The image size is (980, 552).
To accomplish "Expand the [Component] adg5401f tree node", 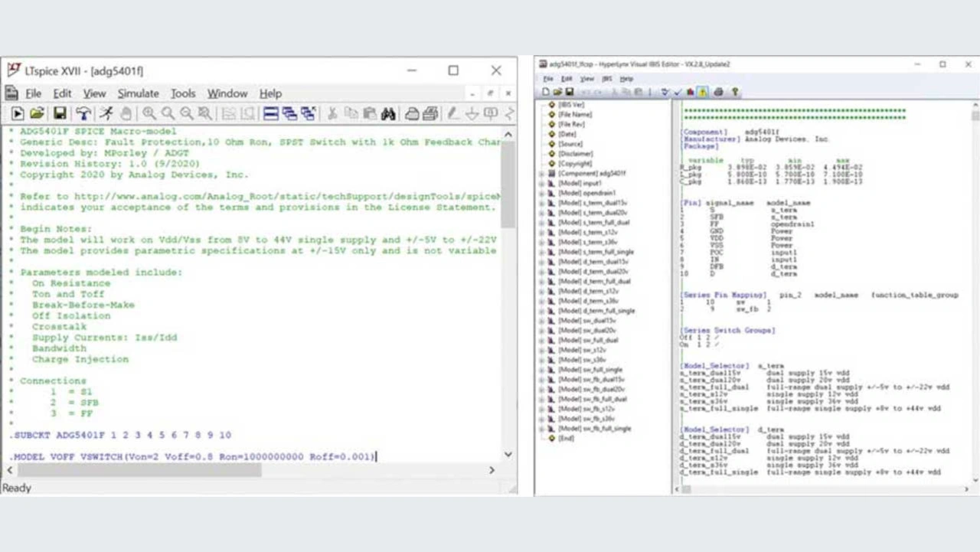I will [x=541, y=174].
